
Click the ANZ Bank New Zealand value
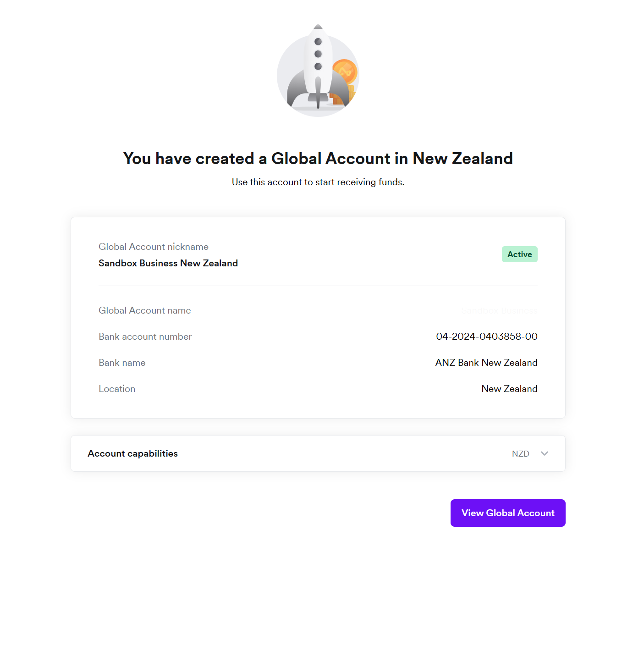coord(486,363)
